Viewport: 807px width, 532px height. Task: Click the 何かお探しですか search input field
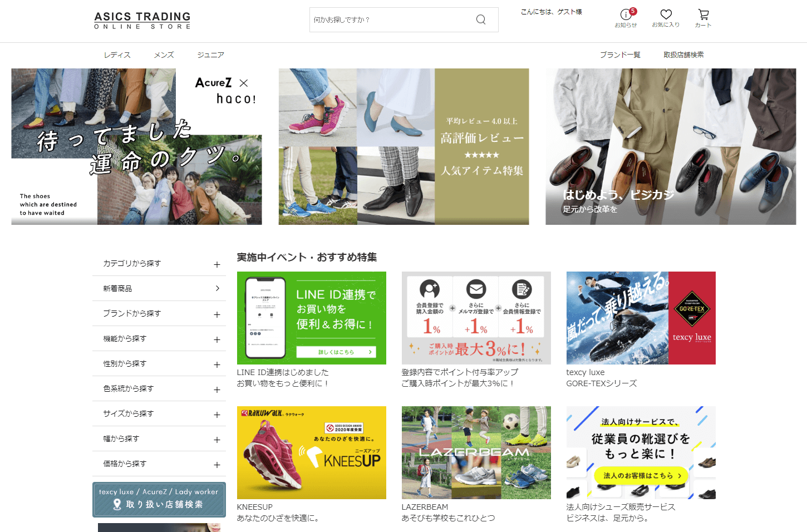coord(390,20)
